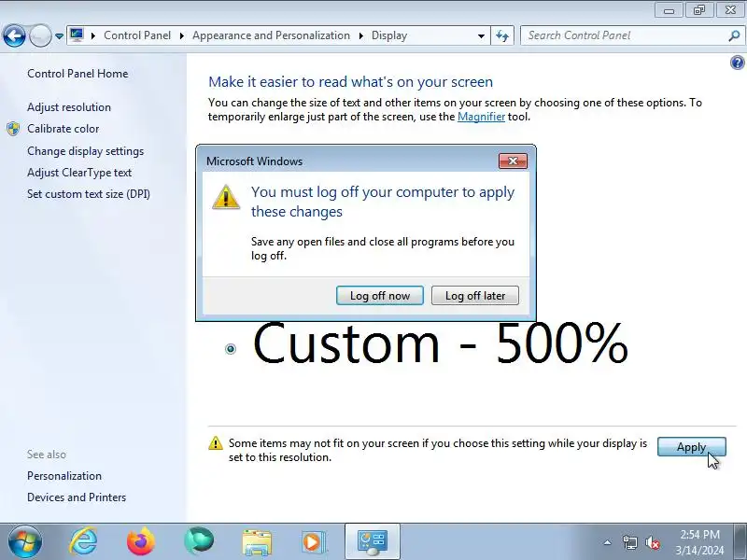Image resolution: width=747 pixels, height=560 pixels.
Task: Click the greyed-out Forward navigation arrow
Action: point(40,35)
